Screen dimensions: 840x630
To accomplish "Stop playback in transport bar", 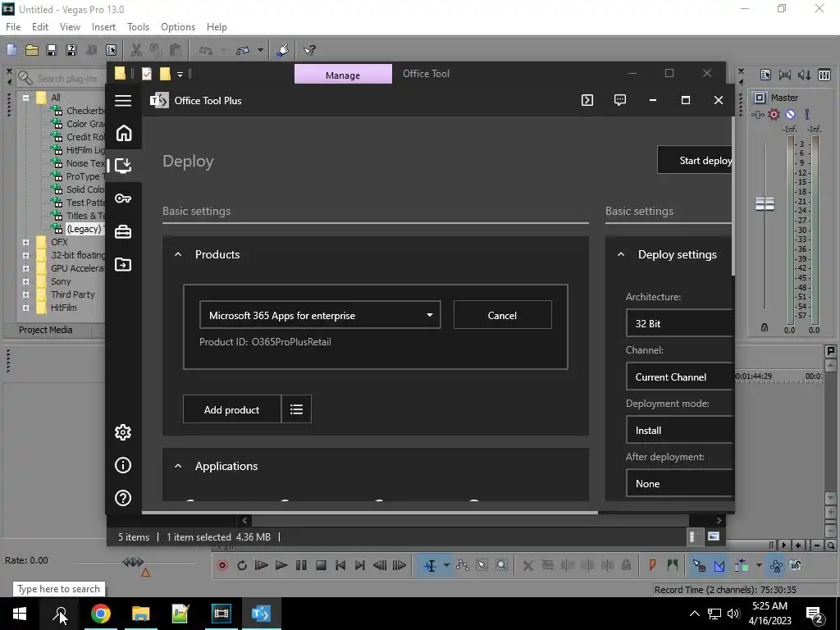I will tap(321, 566).
